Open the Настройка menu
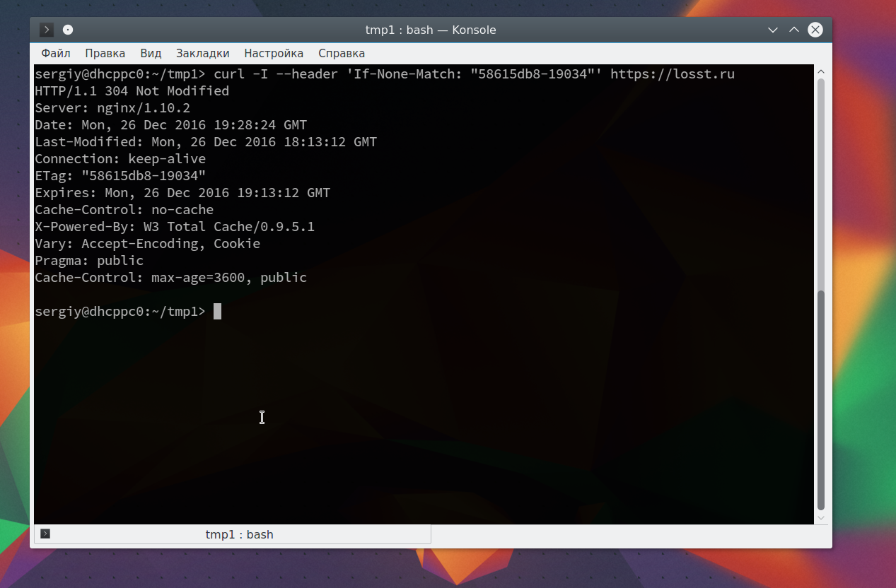896x588 pixels. click(274, 53)
